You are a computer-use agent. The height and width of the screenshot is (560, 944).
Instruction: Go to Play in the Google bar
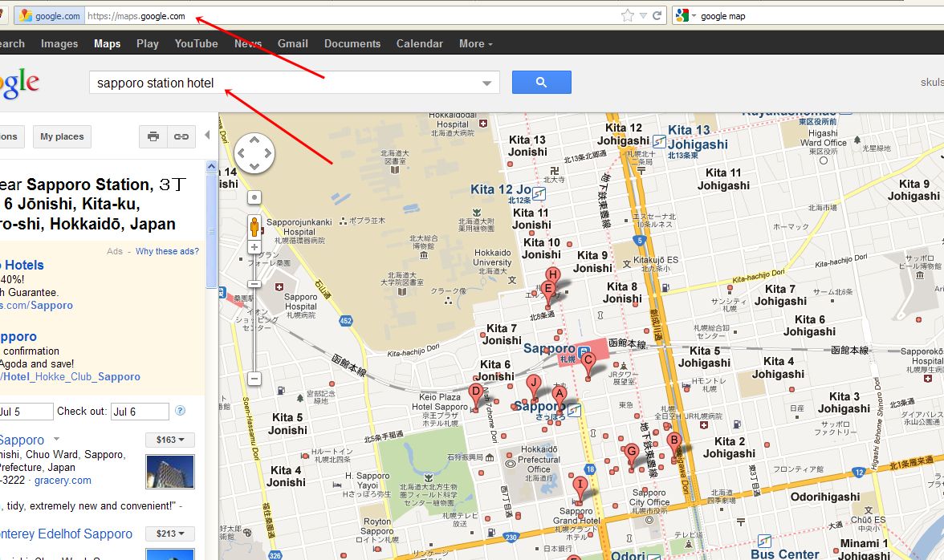148,43
